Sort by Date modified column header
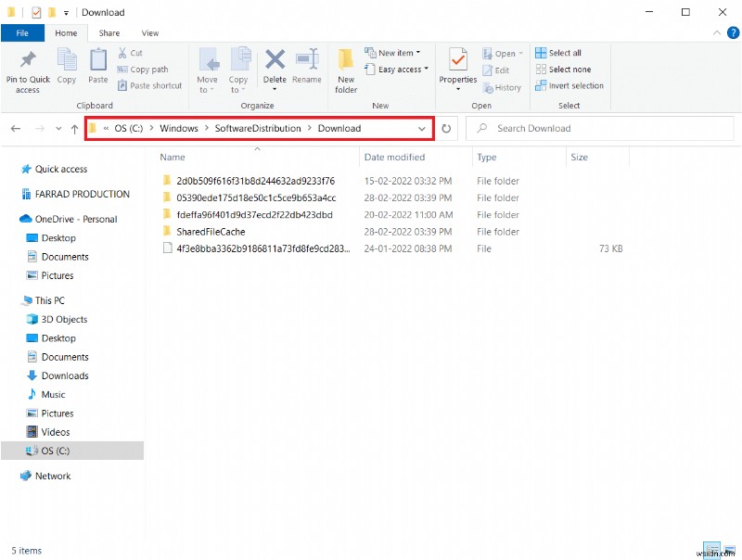 click(416, 157)
